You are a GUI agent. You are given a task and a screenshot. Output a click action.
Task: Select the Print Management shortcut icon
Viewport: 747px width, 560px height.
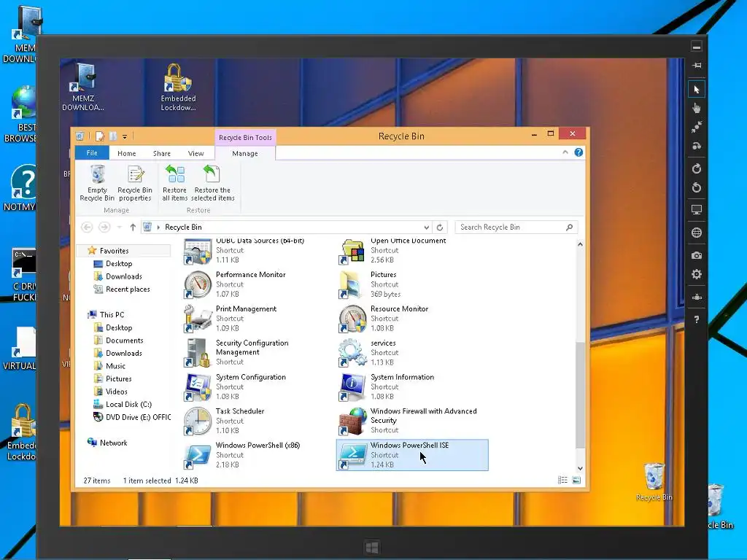click(198, 319)
